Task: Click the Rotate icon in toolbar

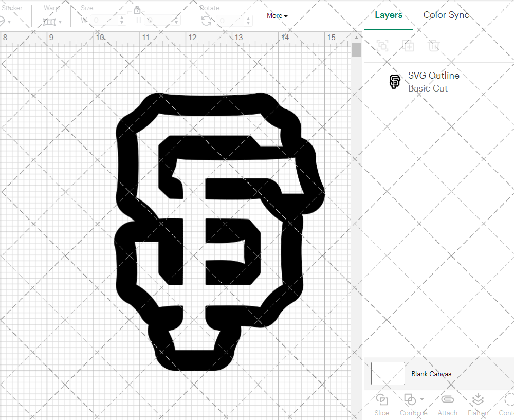Action: pyautogui.click(x=206, y=21)
